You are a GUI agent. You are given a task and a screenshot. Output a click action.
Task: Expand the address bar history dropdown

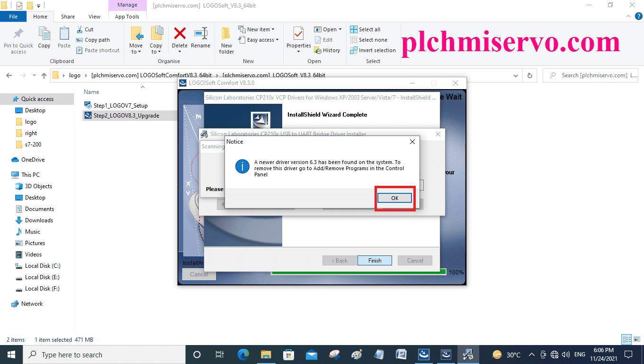[x=517, y=75]
